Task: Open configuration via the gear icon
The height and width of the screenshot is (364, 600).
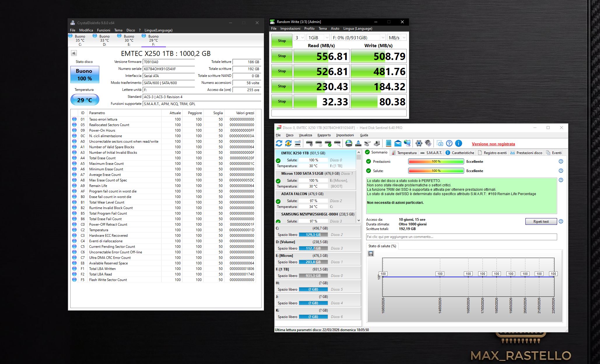Action: [419, 143]
